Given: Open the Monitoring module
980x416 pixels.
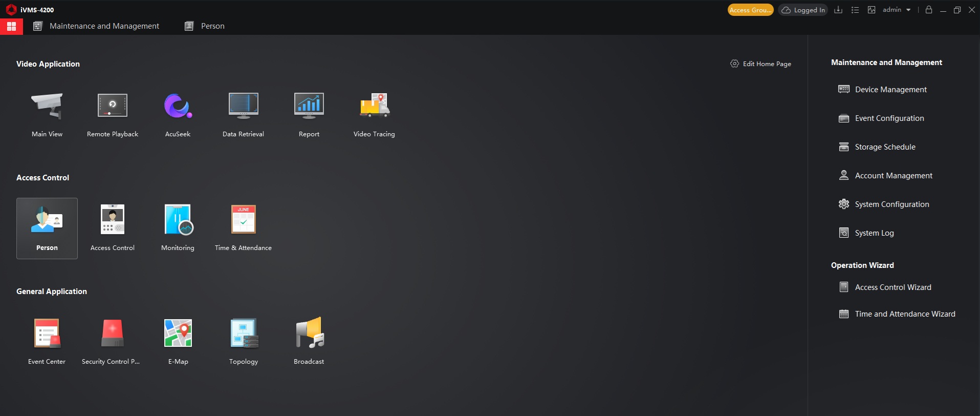Looking at the screenshot, I should (178, 228).
